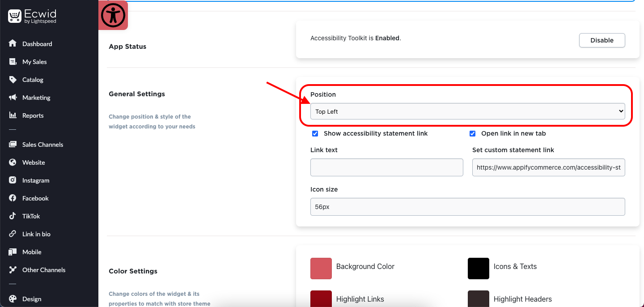Open Dashboard menu item
This screenshot has height=307, width=644.
coord(37,44)
